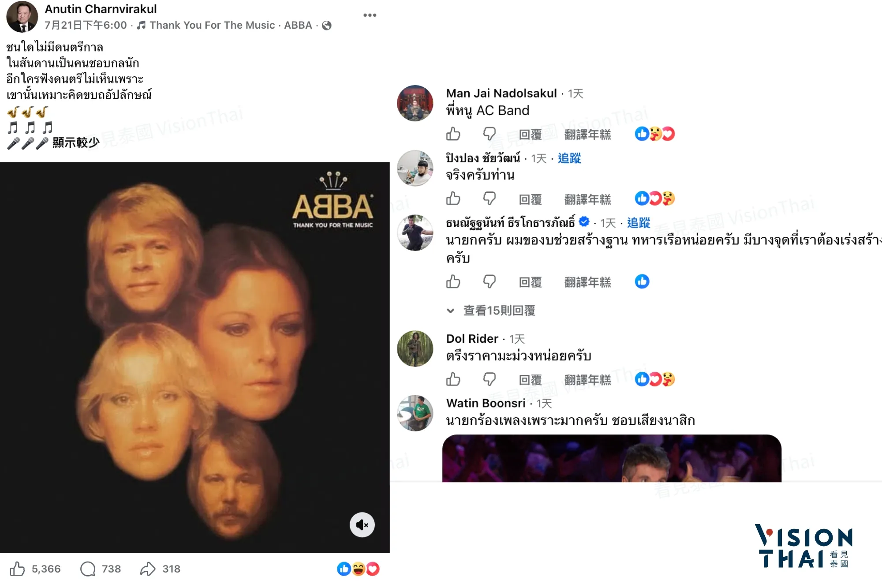Open the 738 comments icon

[x=88, y=569]
